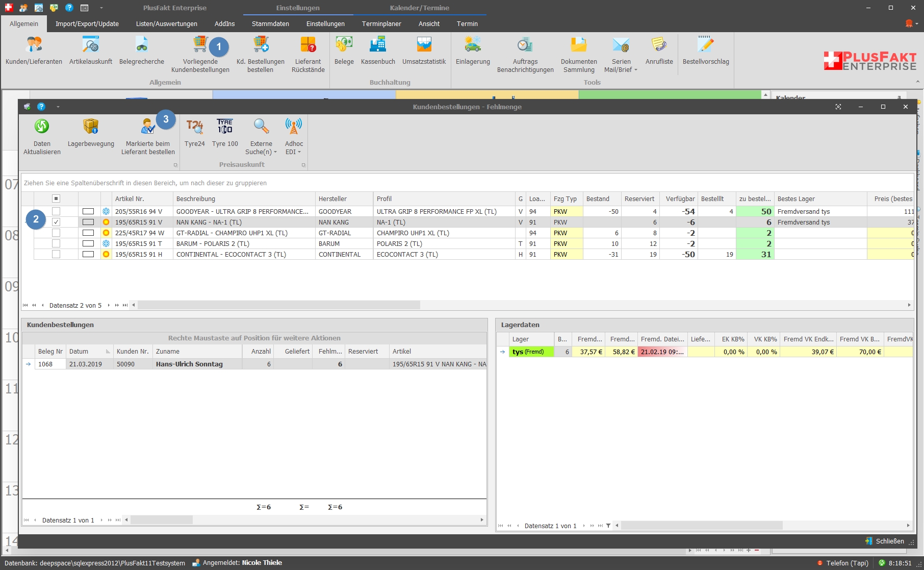Click the help icon in main title bar
This screenshot has height=570, width=924.
[69, 8]
